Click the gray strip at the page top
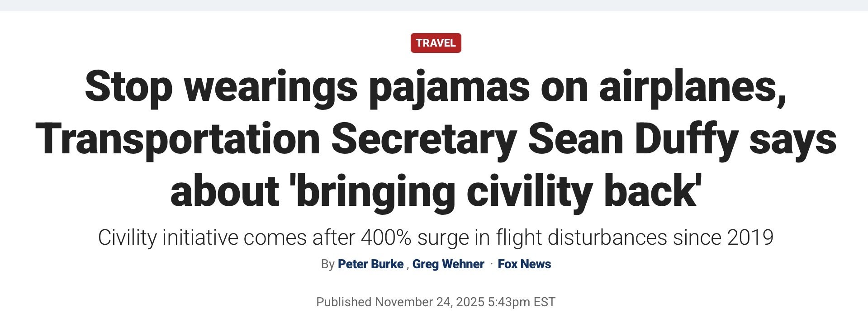 pos(434,5)
